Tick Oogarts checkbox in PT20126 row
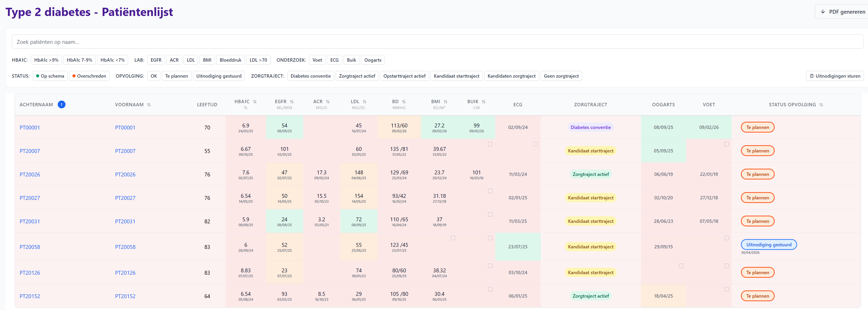 [681, 266]
